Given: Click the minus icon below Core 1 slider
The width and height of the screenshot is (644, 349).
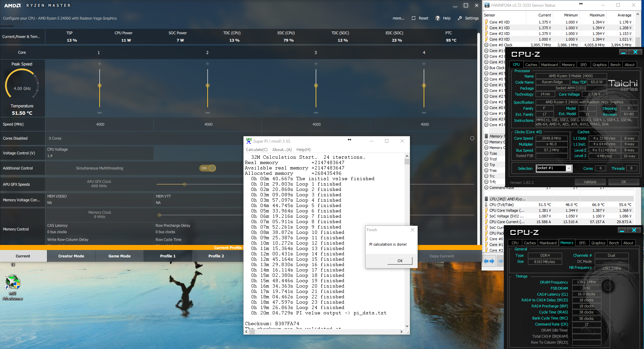Looking at the screenshot, I should tap(100, 113).
